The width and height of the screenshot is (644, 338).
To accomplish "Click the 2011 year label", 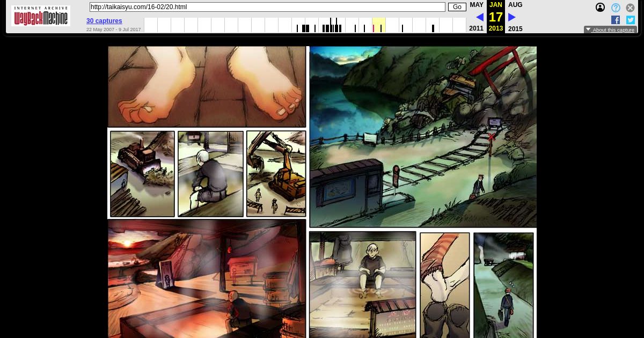I will coord(476,28).
